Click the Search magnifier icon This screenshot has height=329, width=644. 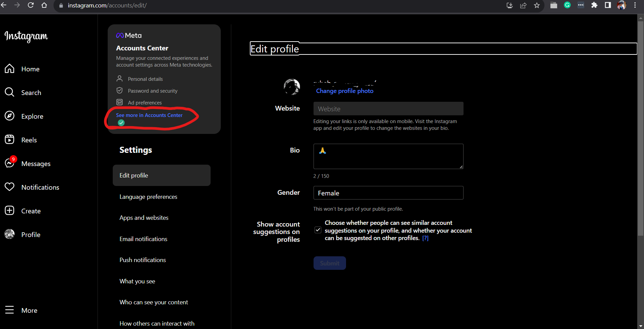click(9, 92)
